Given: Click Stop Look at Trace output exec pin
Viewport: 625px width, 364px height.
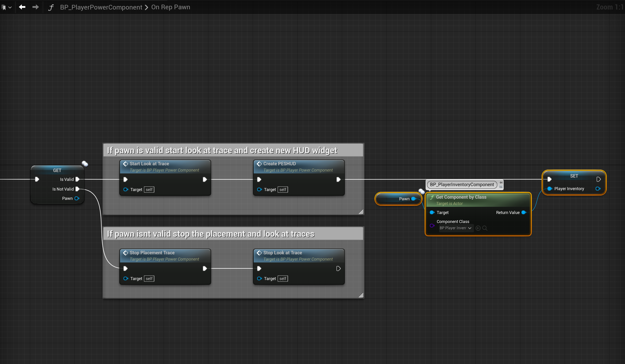Looking at the screenshot, I should 338,268.
